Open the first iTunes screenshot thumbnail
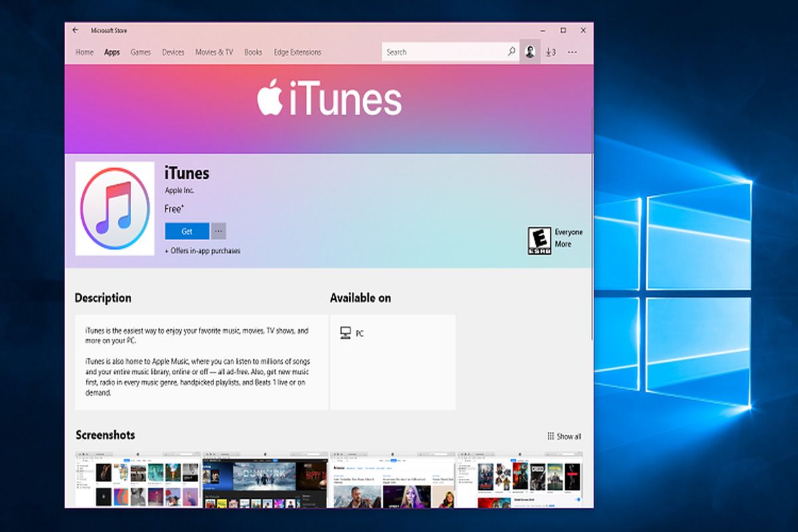 click(x=138, y=479)
